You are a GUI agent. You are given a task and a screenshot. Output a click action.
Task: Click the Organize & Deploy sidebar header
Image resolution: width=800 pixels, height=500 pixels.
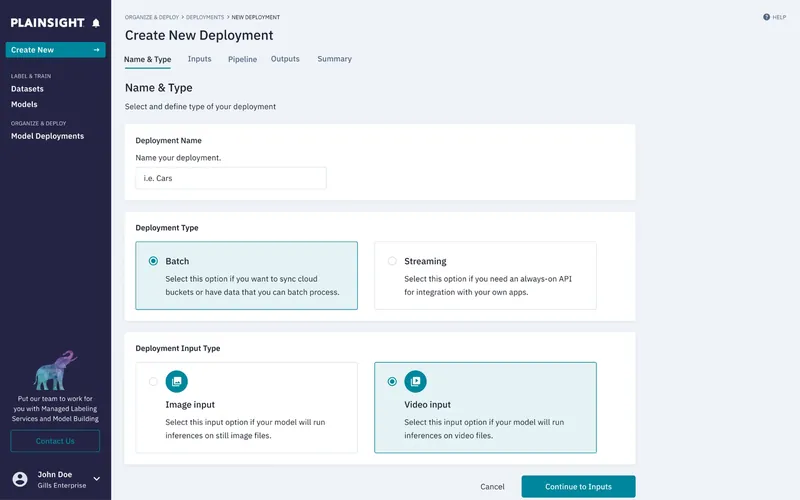click(x=38, y=123)
